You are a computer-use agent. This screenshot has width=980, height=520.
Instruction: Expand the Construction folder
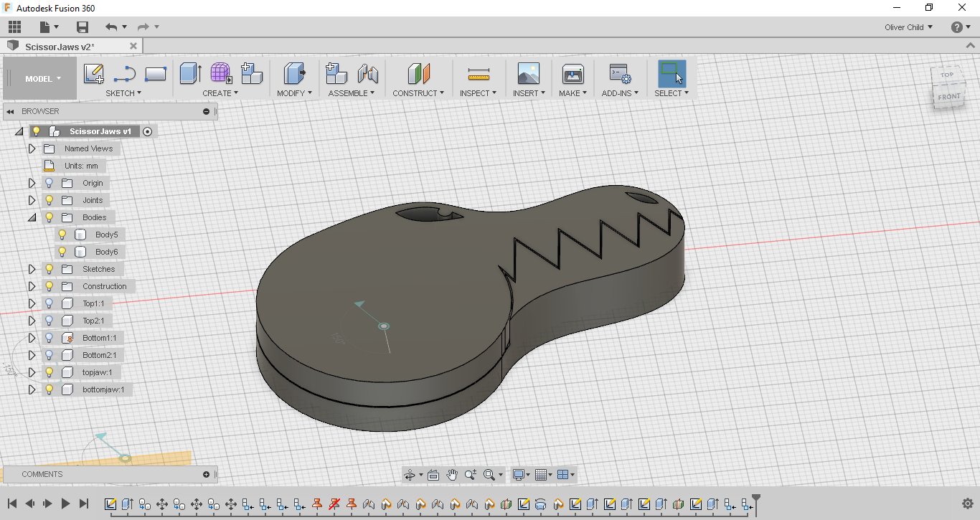pyautogui.click(x=32, y=286)
